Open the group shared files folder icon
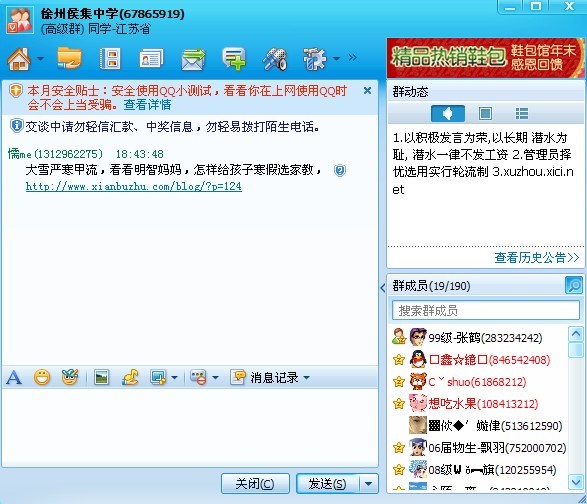This screenshot has height=504, width=587. click(x=69, y=58)
